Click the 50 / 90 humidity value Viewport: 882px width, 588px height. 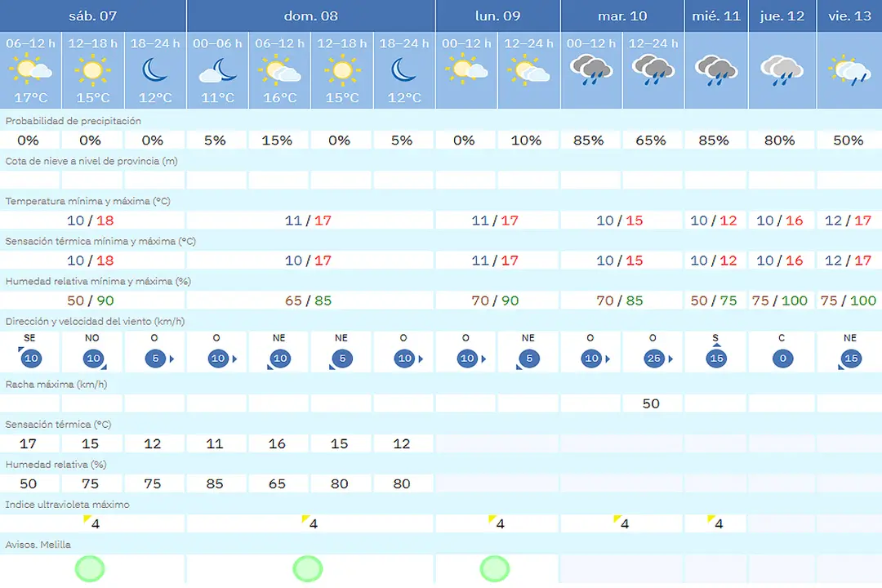[90, 301]
